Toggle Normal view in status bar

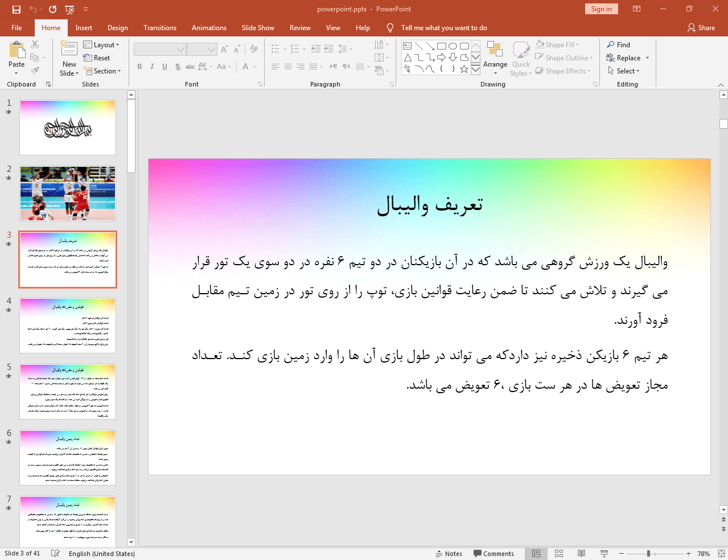click(x=536, y=554)
